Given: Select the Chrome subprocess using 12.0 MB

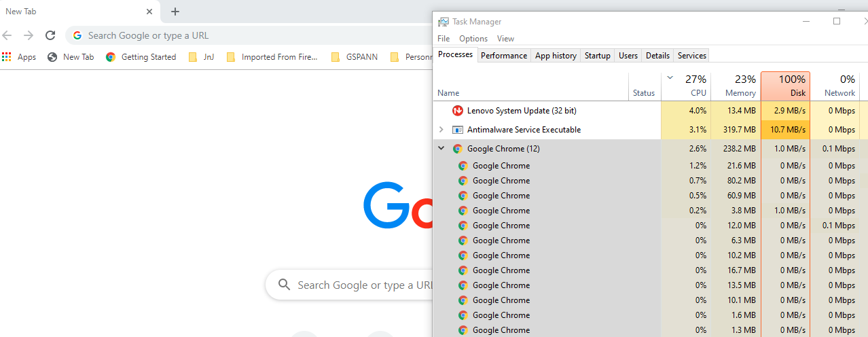Looking at the screenshot, I should (x=650, y=226).
